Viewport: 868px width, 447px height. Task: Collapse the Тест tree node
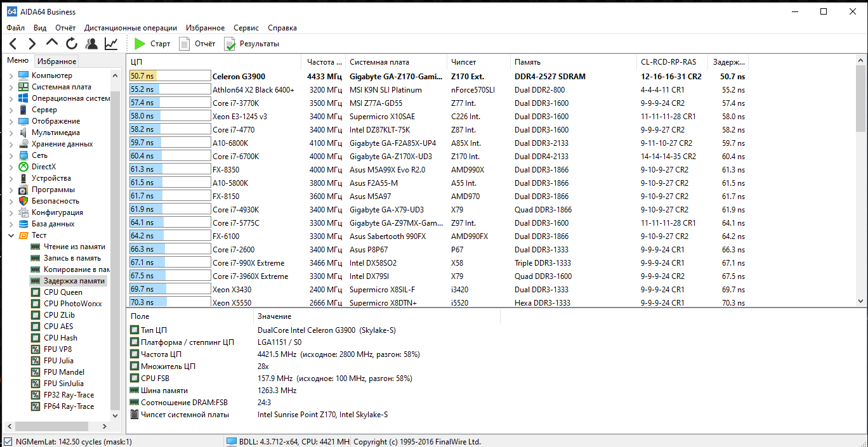[x=11, y=235]
